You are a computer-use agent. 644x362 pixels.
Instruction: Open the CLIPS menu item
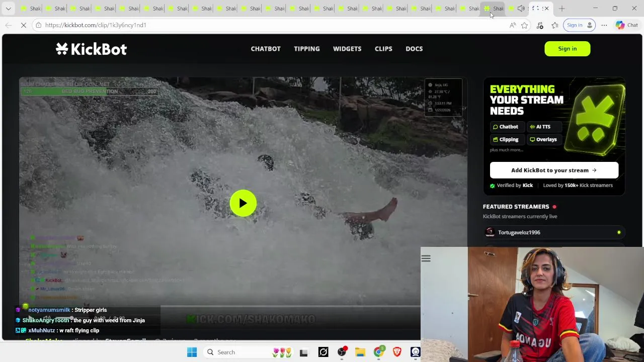click(383, 49)
